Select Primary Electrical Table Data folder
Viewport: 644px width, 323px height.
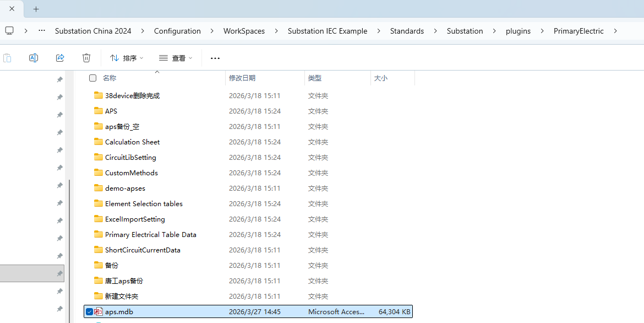151,235
